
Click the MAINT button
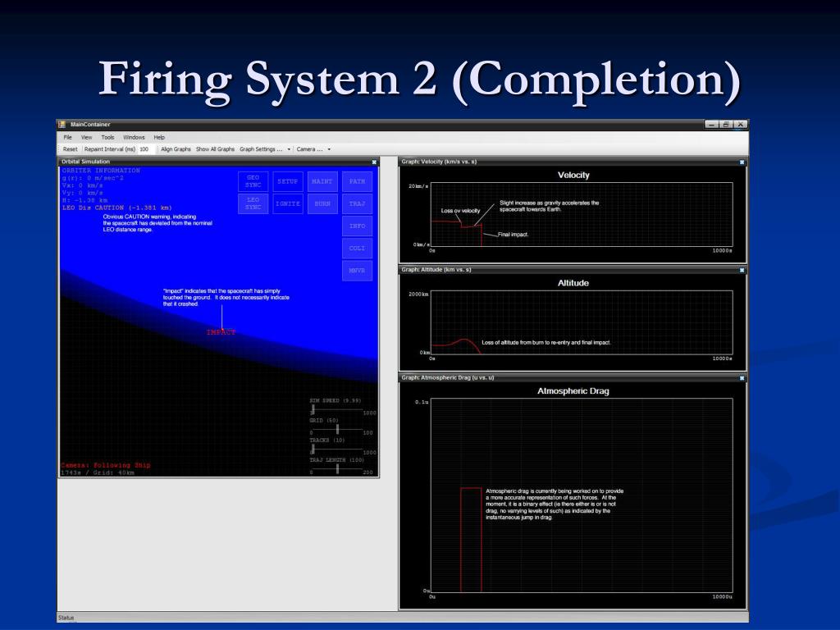tap(322, 181)
